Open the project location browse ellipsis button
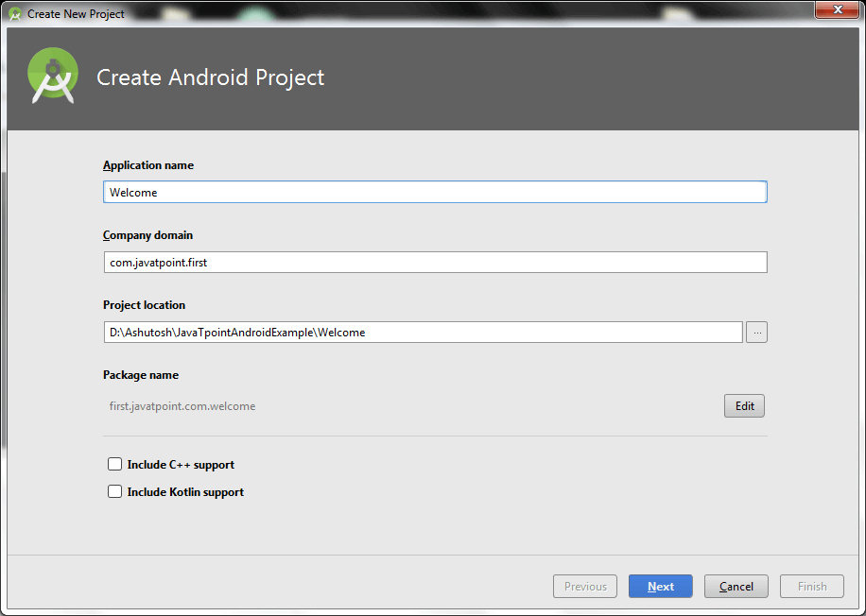 [x=756, y=333]
